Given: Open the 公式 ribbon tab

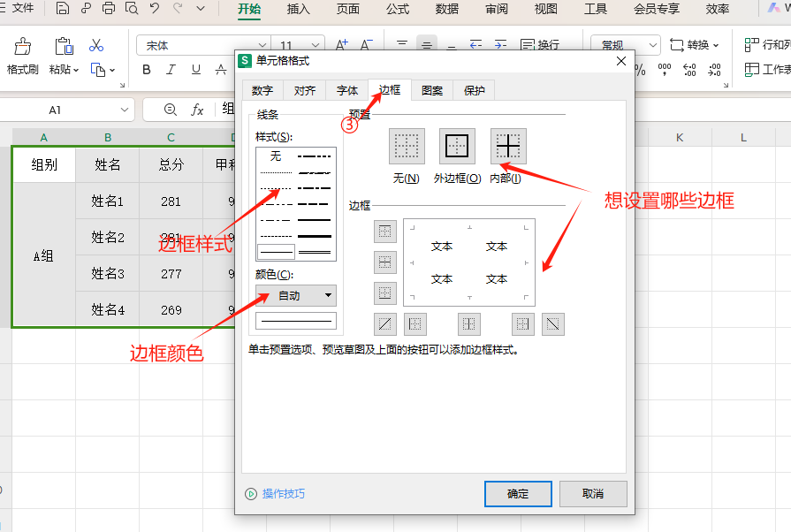Looking at the screenshot, I should [x=398, y=9].
